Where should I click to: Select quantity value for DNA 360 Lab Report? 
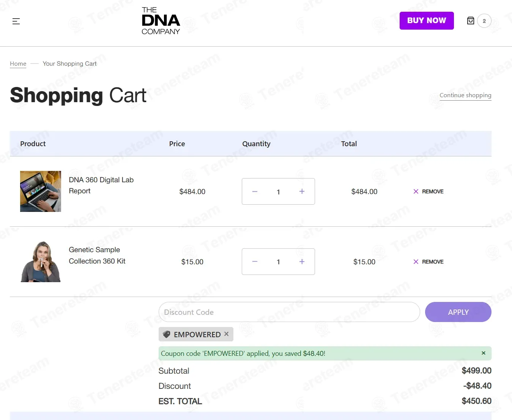point(278,192)
